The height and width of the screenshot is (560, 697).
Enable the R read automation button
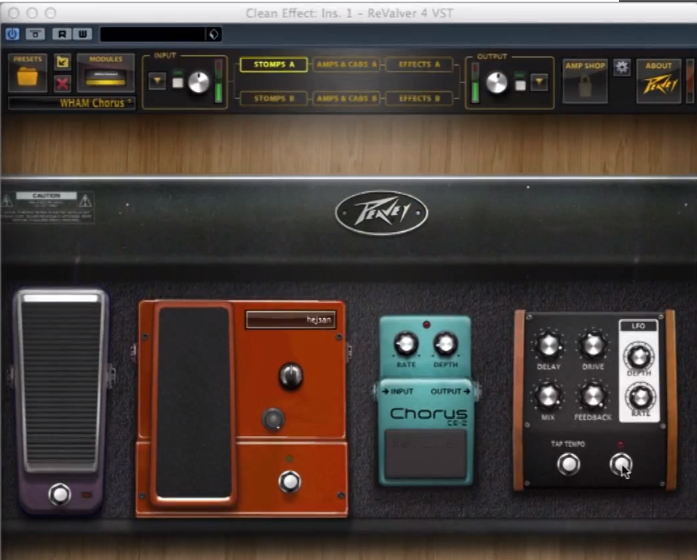click(62, 34)
